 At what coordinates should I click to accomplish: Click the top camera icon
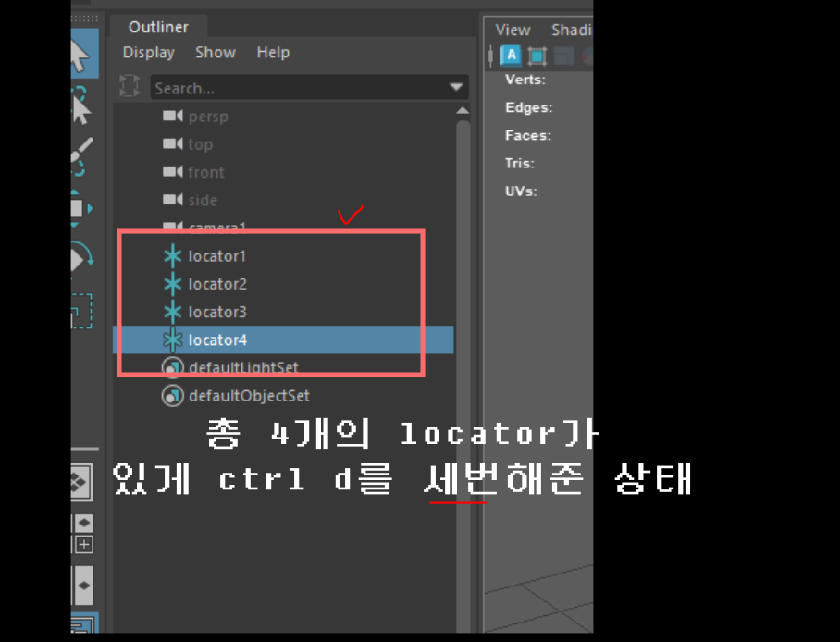tap(172, 143)
